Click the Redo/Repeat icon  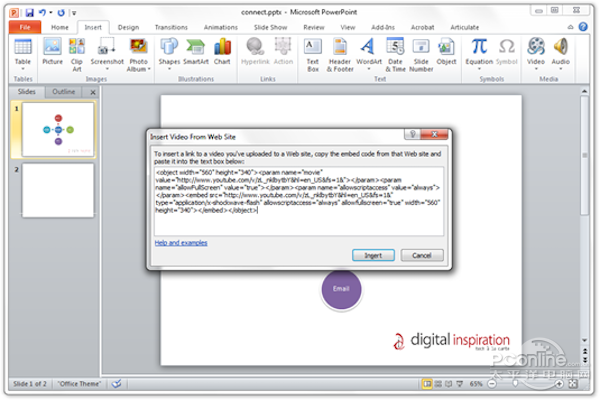[x=61, y=13]
